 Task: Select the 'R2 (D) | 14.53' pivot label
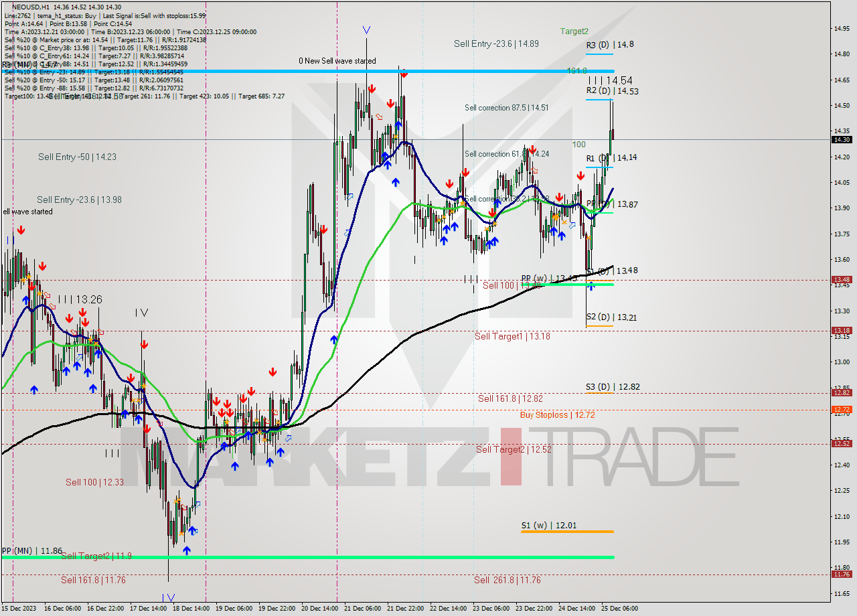pos(612,91)
